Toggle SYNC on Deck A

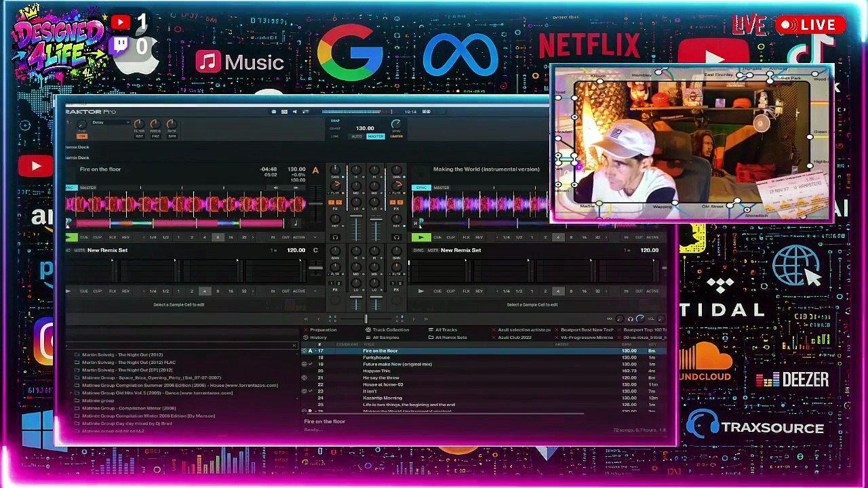coord(71,188)
